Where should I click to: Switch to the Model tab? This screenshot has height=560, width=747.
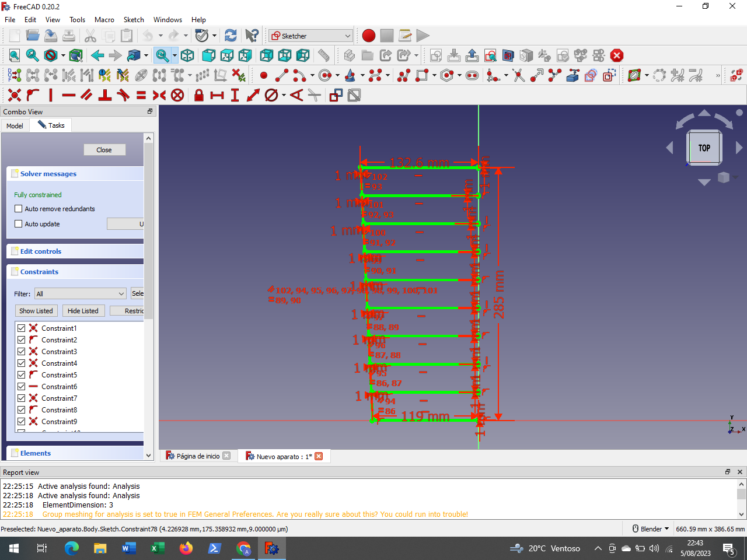(x=15, y=125)
